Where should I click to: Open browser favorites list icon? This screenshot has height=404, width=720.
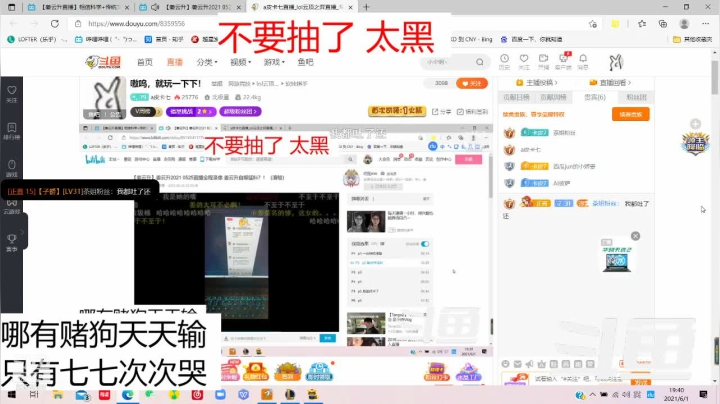tap(642, 24)
